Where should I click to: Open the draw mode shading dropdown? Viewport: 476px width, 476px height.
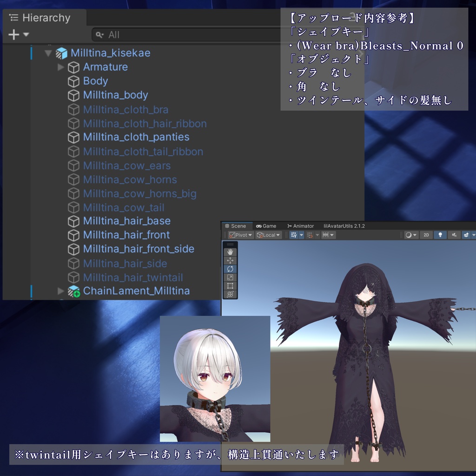(x=411, y=235)
